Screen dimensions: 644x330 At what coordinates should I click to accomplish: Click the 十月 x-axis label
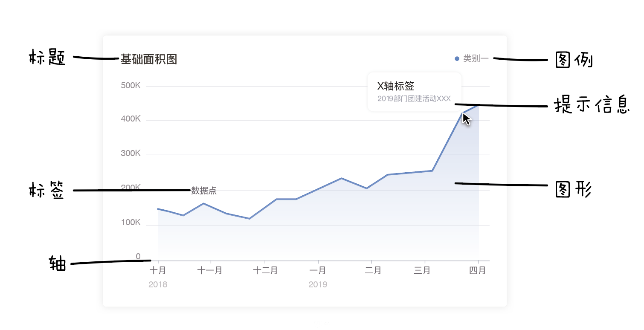point(158,270)
